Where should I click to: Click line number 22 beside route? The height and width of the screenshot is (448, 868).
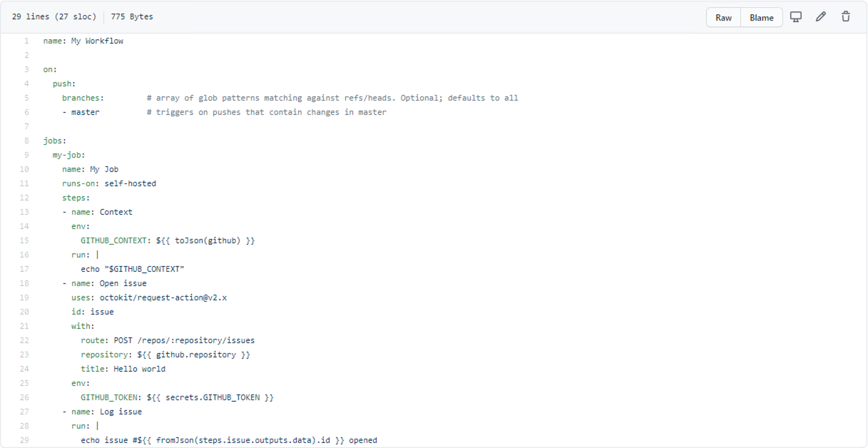[24, 340]
